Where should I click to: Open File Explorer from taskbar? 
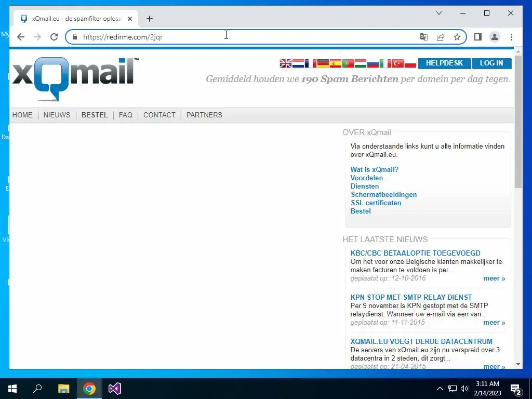point(63,389)
